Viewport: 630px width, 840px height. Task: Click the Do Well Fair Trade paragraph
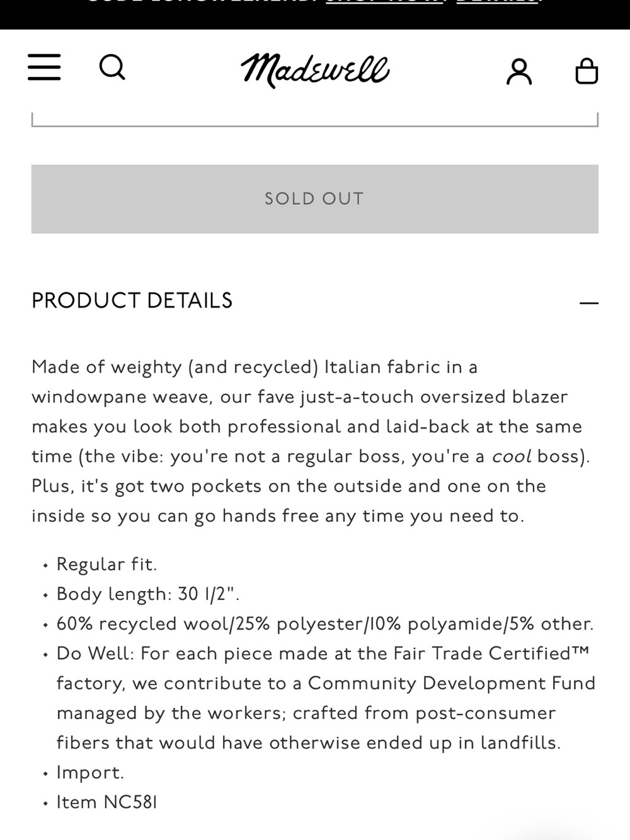point(326,698)
